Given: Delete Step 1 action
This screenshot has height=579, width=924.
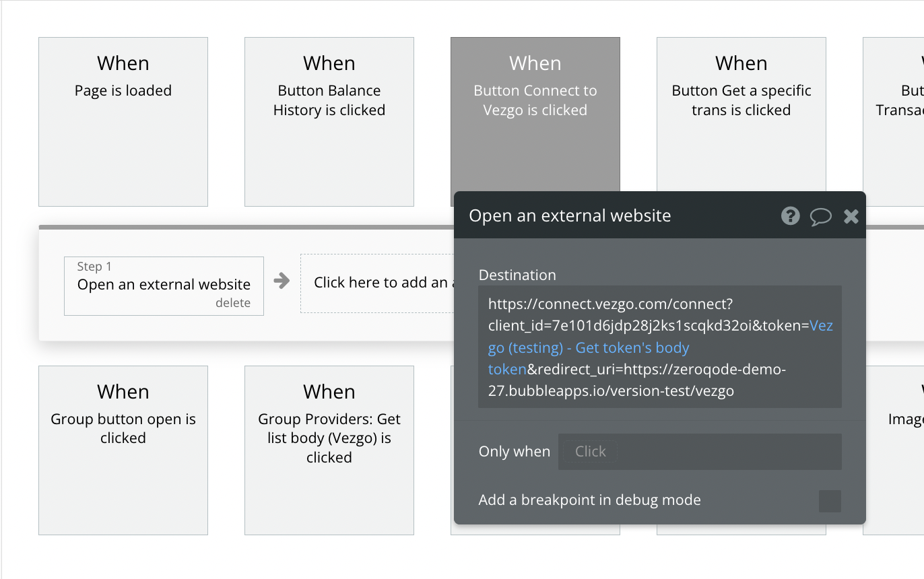Looking at the screenshot, I should [x=232, y=303].
